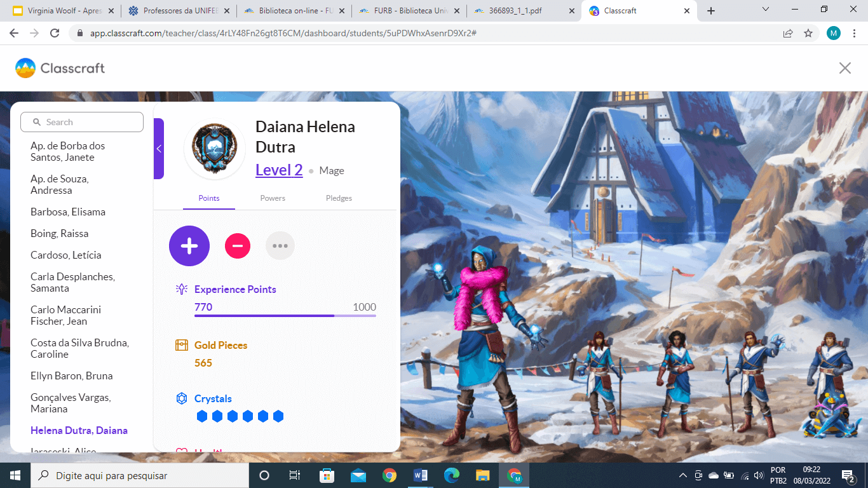This screenshot has width=868, height=488.
Task: Select student Boing, Raissa
Action: pos(60,234)
